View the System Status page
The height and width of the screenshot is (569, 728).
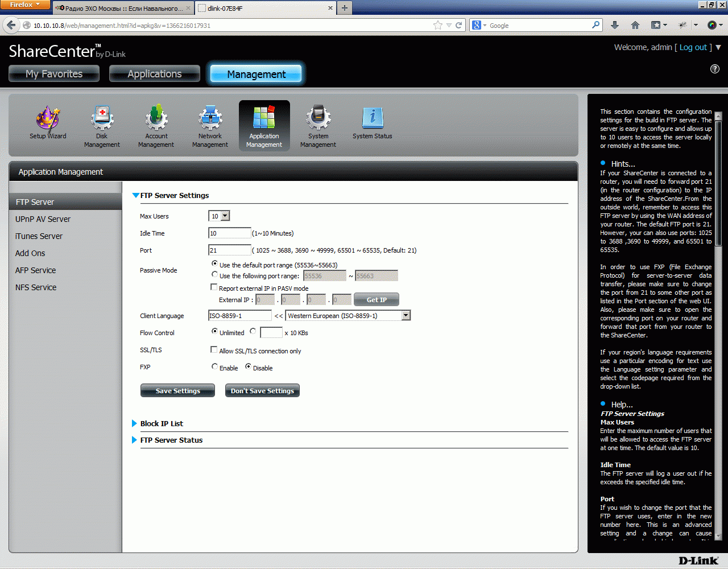[x=372, y=123]
